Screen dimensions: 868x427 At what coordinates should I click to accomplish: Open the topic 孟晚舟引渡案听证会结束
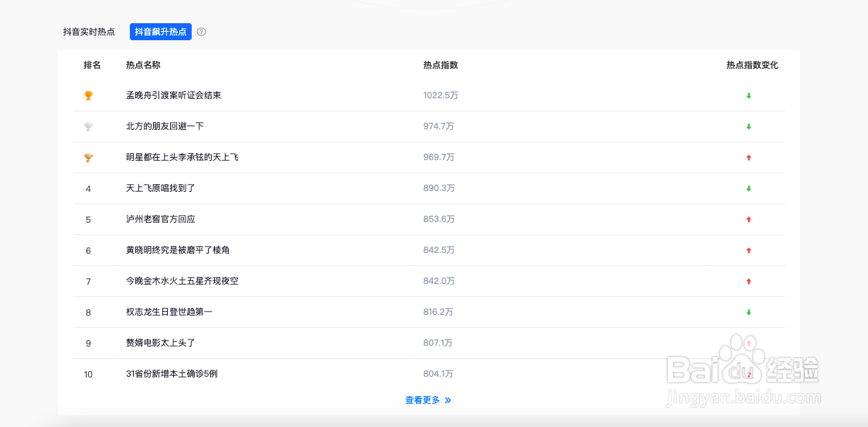pos(174,95)
